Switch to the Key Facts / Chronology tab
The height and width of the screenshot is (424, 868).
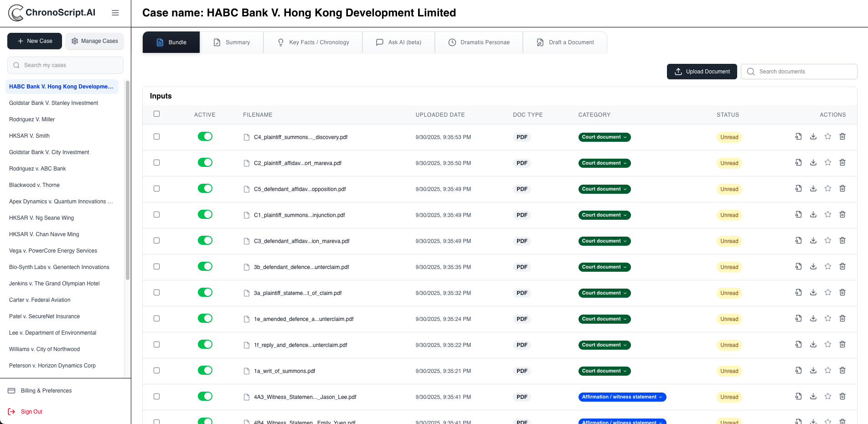click(313, 42)
